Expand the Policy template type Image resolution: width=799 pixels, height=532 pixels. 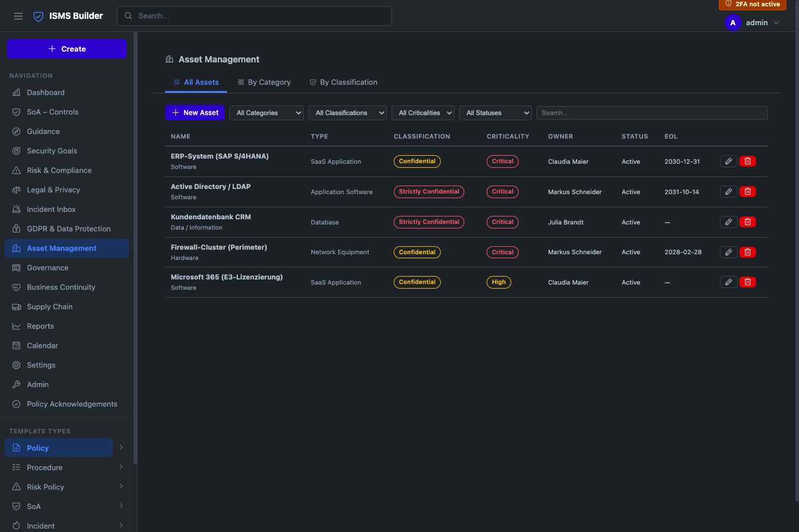tap(121, 448)
